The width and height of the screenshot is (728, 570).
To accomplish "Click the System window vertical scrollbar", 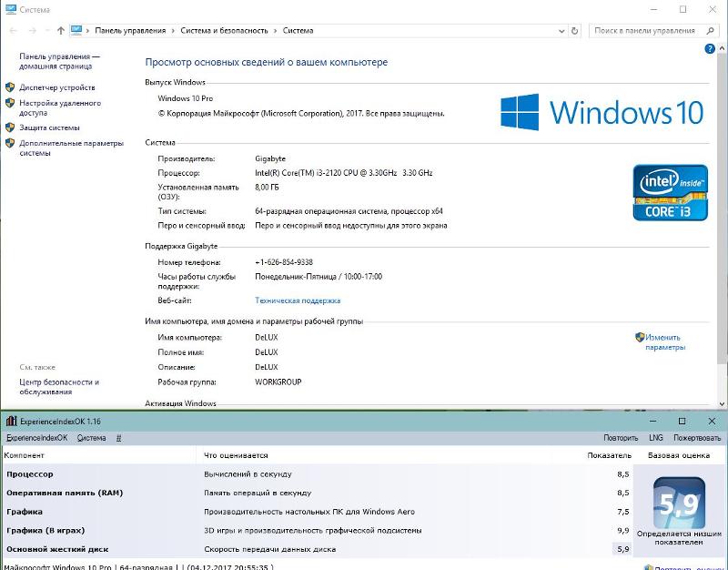I will [722, 209].
